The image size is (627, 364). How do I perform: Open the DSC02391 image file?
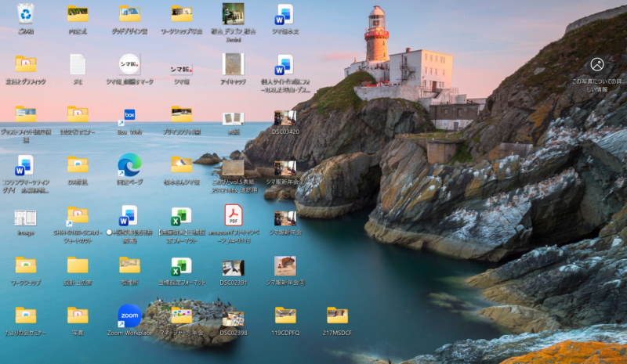[234, 267]
